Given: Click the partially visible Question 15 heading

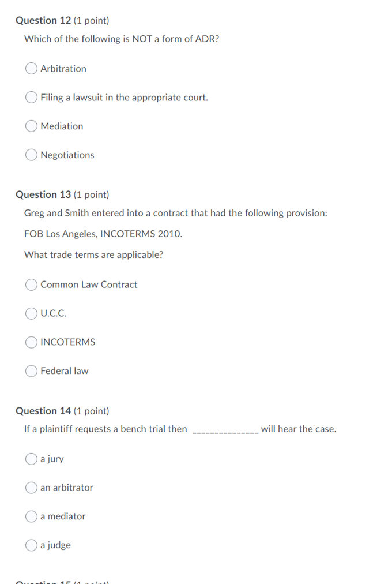Looking at the screenshot, I should pos(62,582).
